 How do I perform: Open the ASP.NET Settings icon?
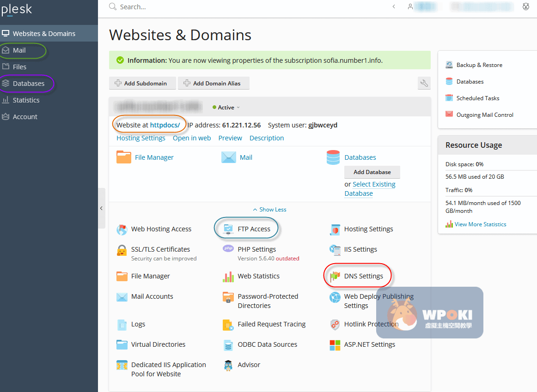[x=335, y=345]
